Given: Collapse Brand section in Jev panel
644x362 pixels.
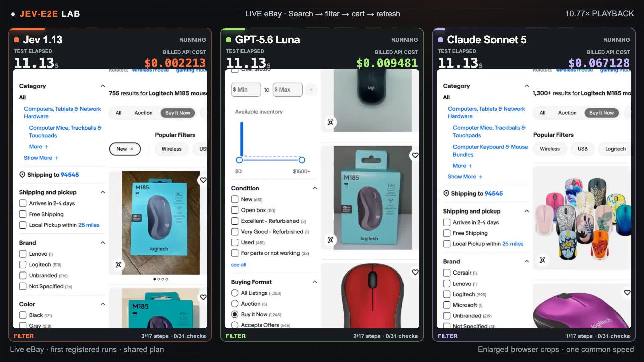Looking at the screenshot, I should pyautogui.click(x=103, y=242).
